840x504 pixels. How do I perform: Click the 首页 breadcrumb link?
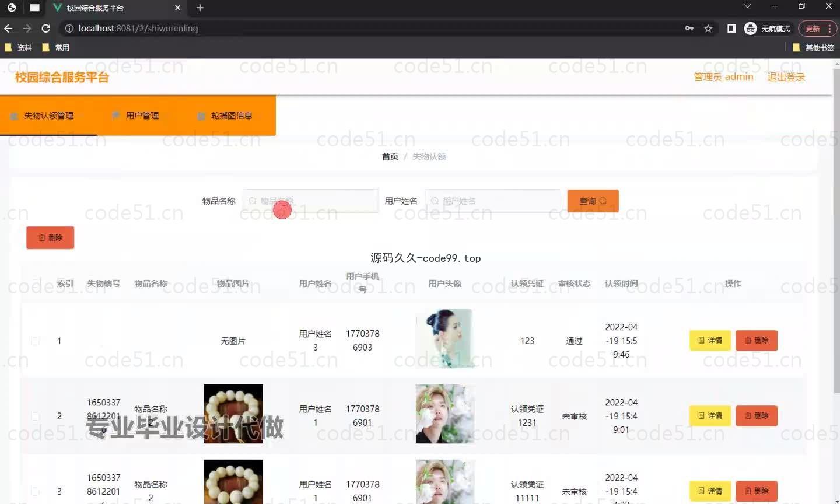(x=390, y=156)
